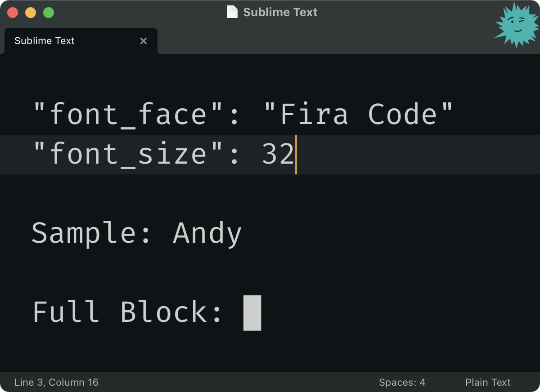Viewport: 540px width, 392px height.
Task: Place the cursor on the word "font_face"
Action: coord(128,115)
